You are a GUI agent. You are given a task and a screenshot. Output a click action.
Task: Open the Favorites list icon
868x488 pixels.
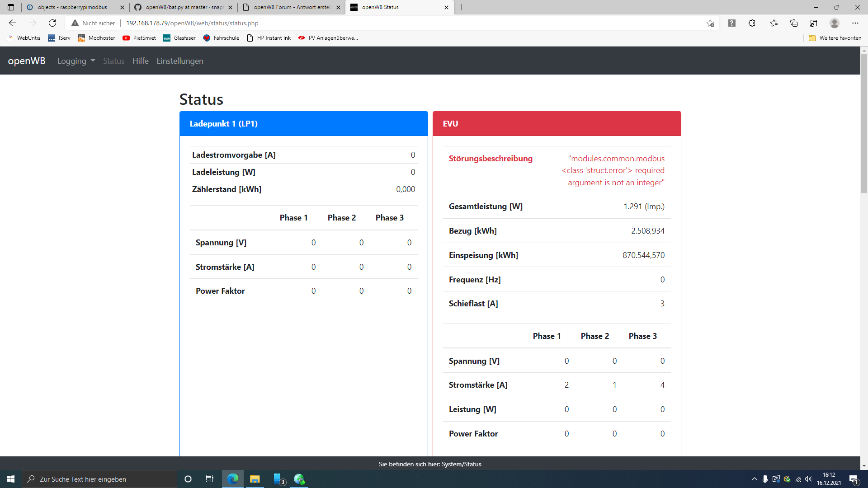pyautogui.click(x=774, y=23)
